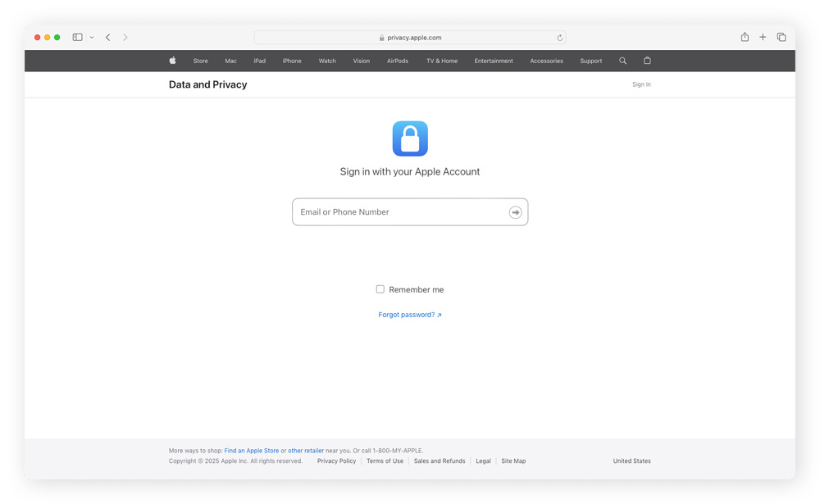Open the Mac menu
This screenshot has width=820, height=504.
[x=230, y=61]
